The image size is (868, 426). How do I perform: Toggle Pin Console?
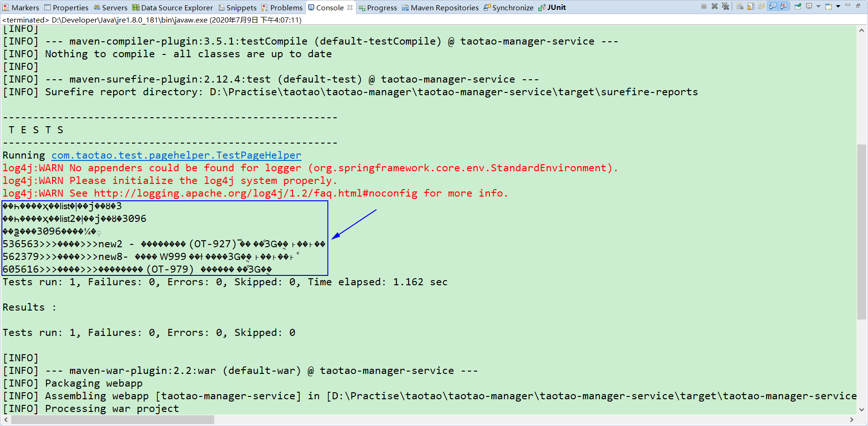click(798, 7)
